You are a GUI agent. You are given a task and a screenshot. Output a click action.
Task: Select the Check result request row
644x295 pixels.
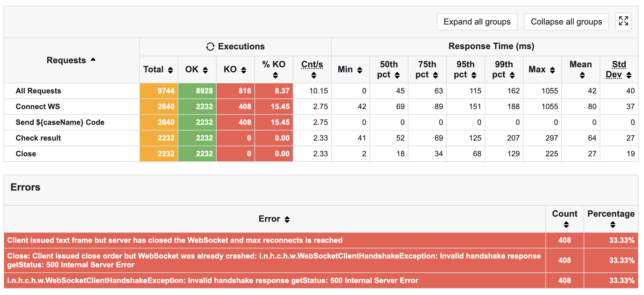coord(38,138)
